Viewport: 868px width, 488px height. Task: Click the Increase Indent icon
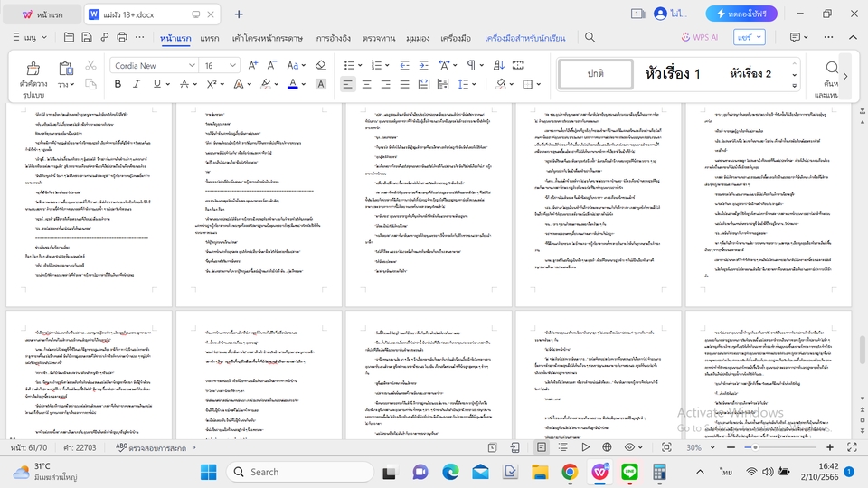[x=423, y=66]
